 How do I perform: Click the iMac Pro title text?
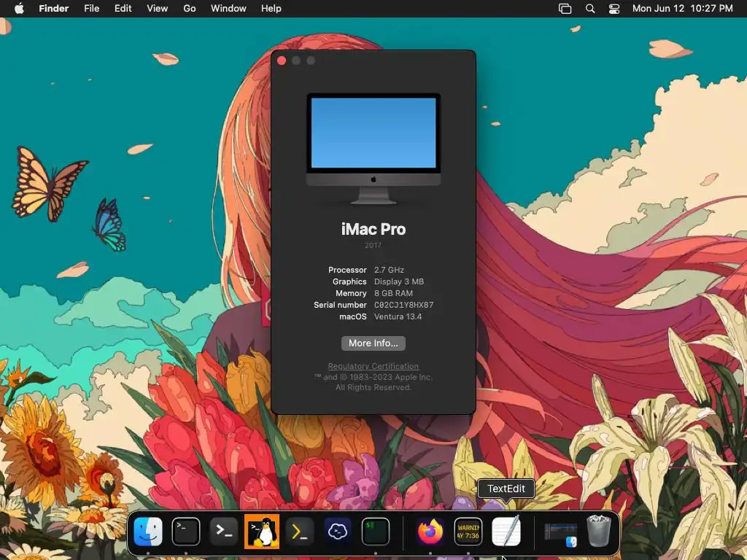click(x=373, y=230)
